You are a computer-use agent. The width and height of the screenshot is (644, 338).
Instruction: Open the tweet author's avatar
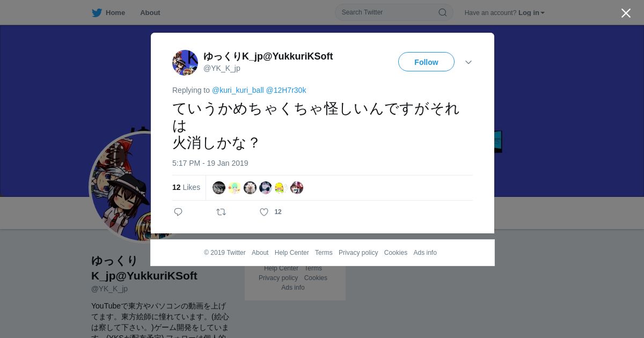[185, 63]
